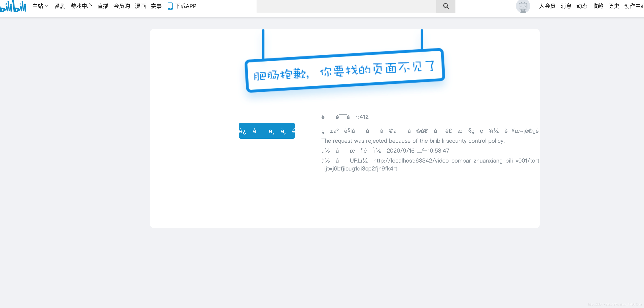Screen dimensions: 644x308
Task: Open the 漫画 link
Action: 140,6
